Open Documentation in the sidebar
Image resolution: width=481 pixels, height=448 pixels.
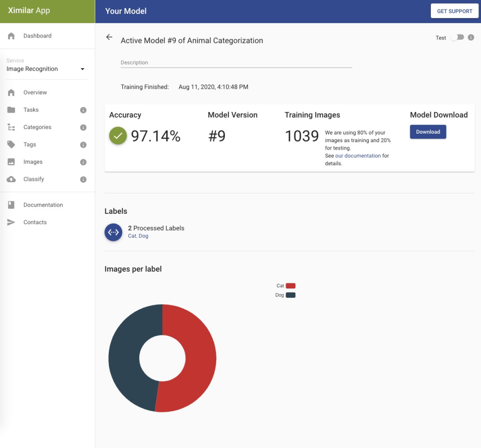(47, 205)
